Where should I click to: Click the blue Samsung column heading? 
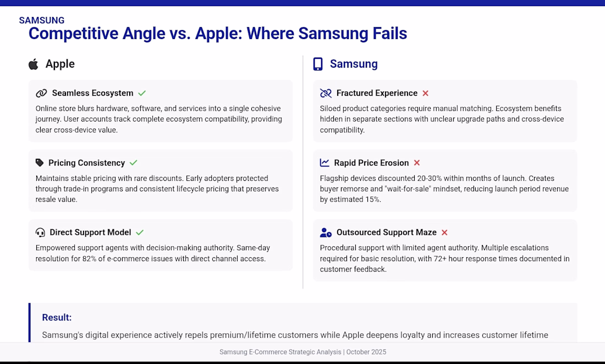pyautogui.click(x=354, y=64)
